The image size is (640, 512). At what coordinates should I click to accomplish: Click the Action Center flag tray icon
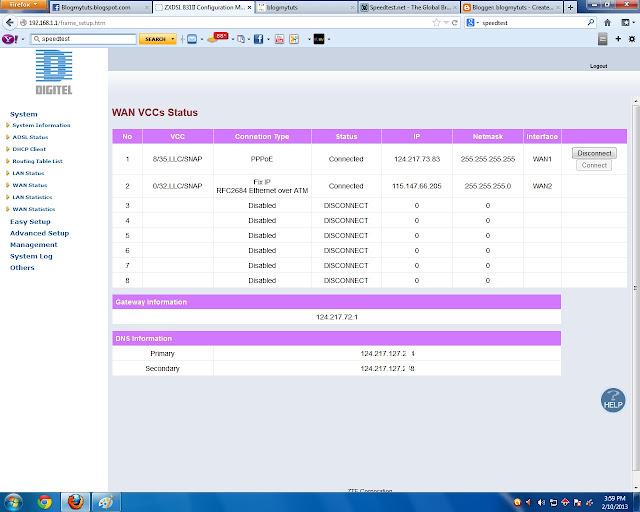tap(577, 503)
